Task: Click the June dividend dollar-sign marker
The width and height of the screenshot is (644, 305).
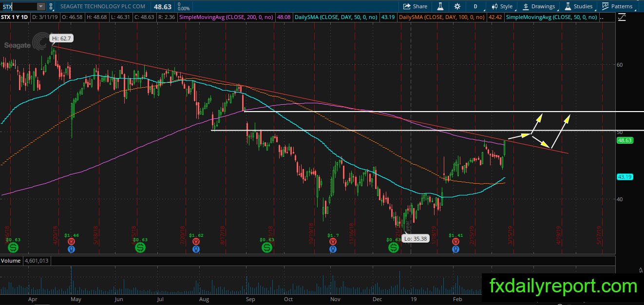Action: (140, 248)
